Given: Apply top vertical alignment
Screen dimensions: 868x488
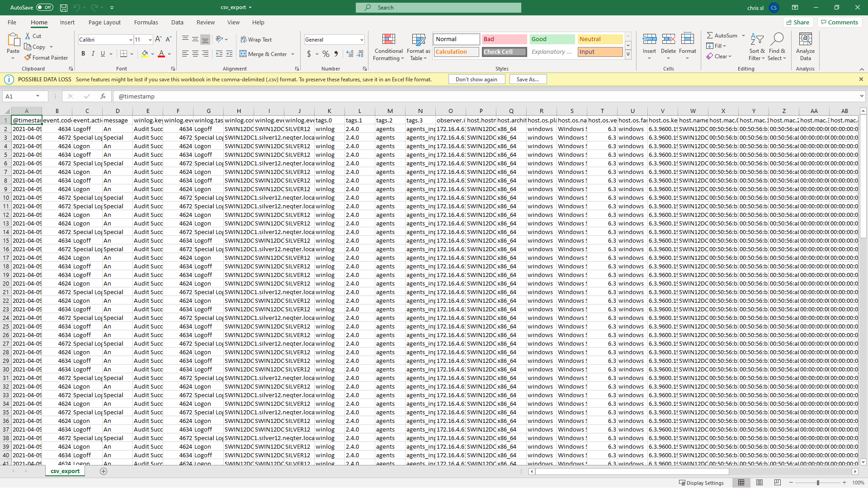Looking at the screenshot, I should click(185, 39).
